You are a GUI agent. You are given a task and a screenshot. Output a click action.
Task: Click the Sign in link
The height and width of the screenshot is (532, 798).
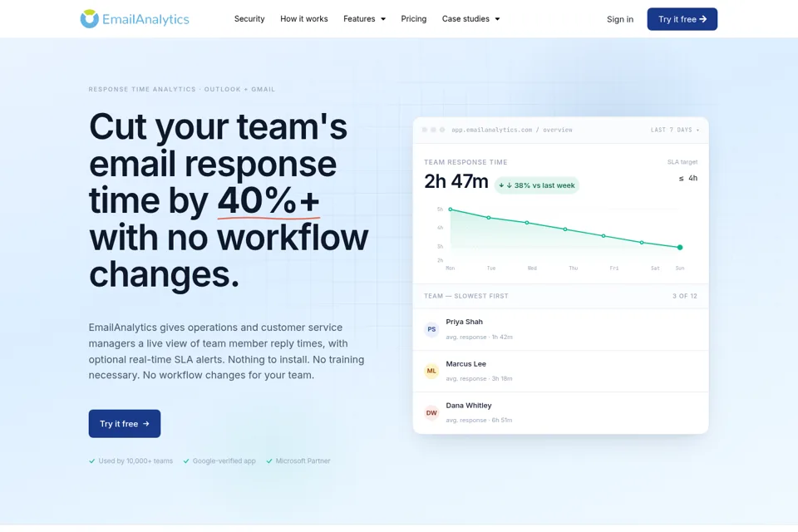pos(620,19)
